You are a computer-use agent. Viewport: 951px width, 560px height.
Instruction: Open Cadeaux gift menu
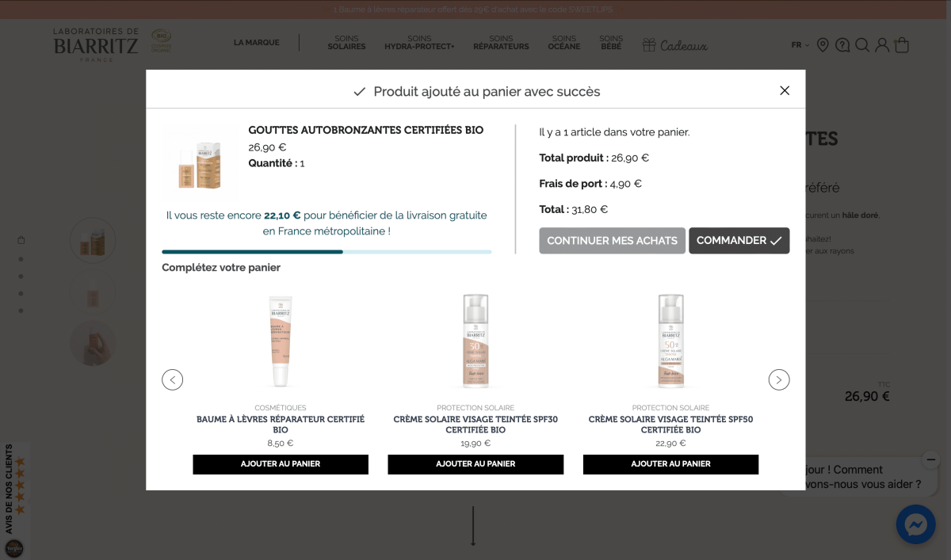click(x=674, y=45)
